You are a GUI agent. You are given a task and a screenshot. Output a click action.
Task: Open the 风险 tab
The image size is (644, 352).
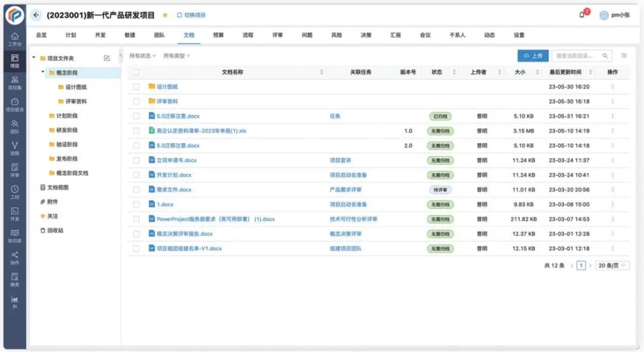pos(336,35)
